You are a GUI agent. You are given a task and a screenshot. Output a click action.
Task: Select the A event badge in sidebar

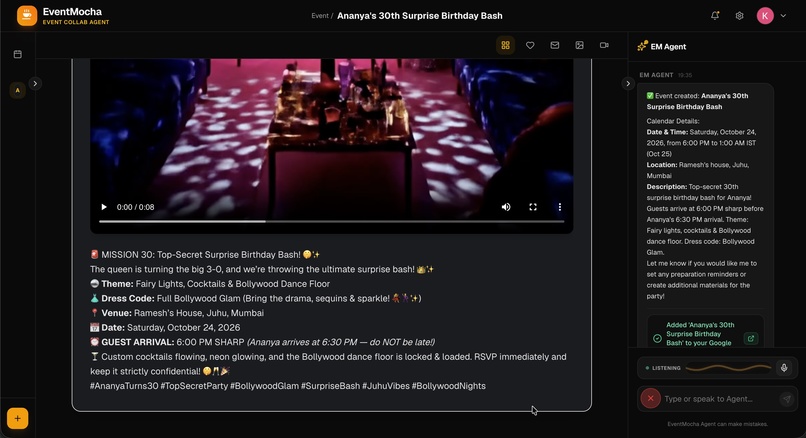[x=17, y=90]
